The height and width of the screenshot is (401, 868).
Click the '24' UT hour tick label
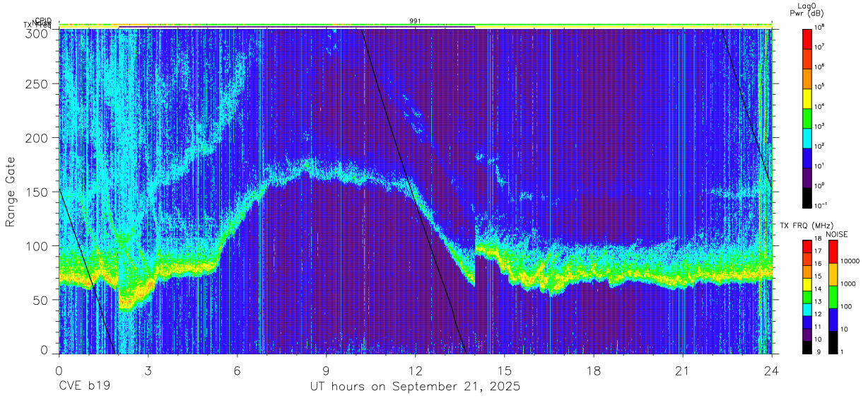tap(771, 371)
